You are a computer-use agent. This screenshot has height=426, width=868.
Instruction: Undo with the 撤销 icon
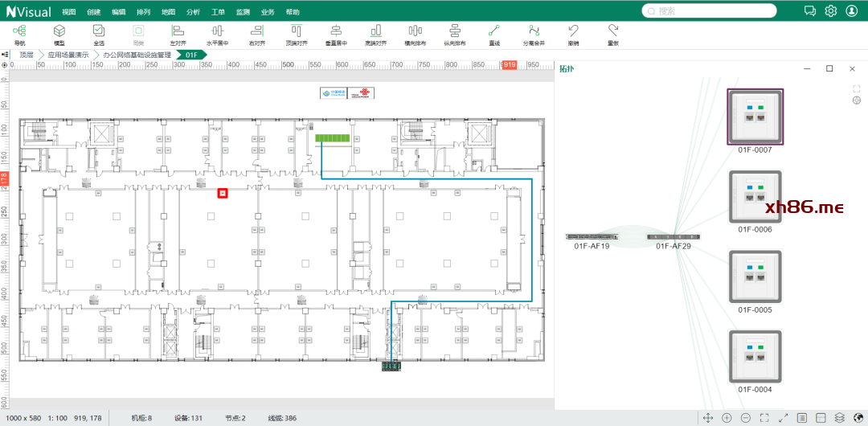pos(574,35)
